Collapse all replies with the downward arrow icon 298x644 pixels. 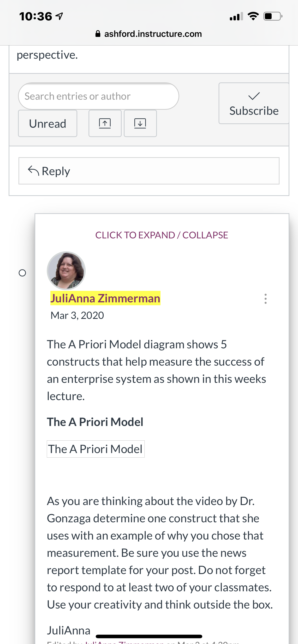(x=140, y=123)
